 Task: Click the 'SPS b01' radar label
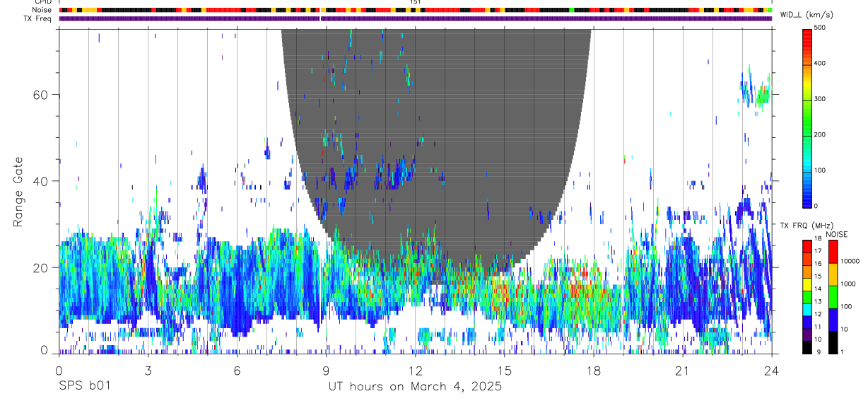pos(84,387)
